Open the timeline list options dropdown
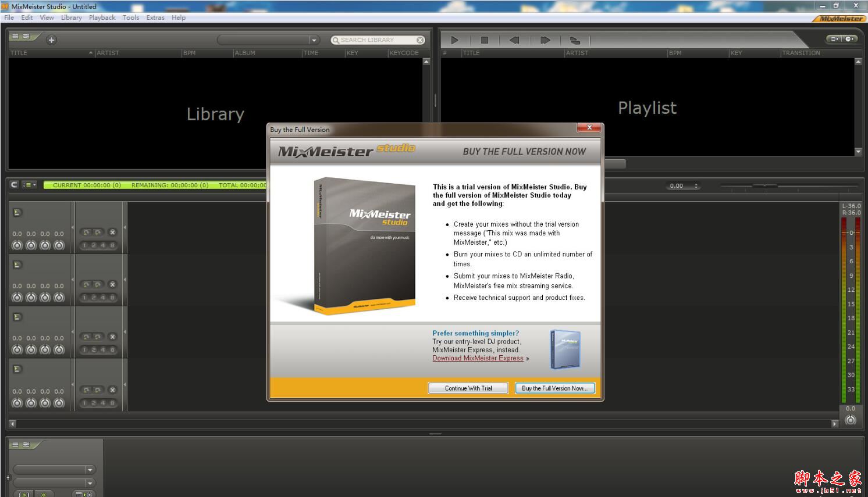 click(x=30, y=185)
